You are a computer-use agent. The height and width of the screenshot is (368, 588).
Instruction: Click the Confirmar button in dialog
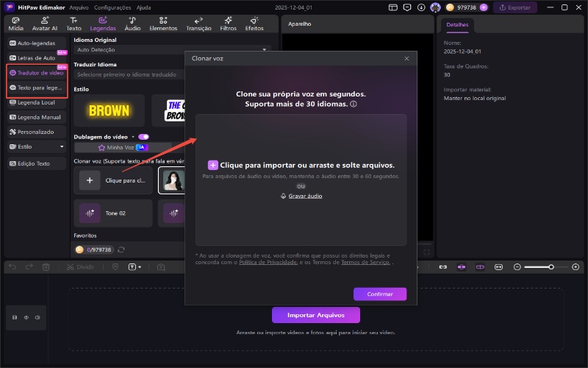coord(379,294)
